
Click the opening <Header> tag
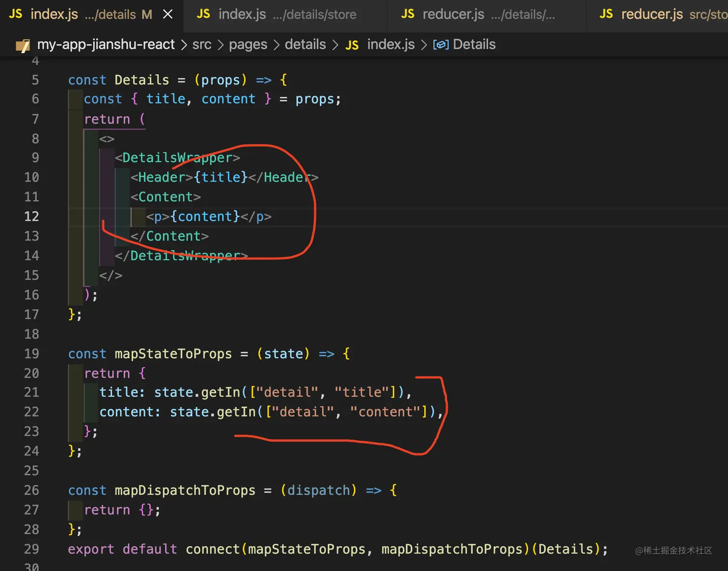click(x=162, y=178)
